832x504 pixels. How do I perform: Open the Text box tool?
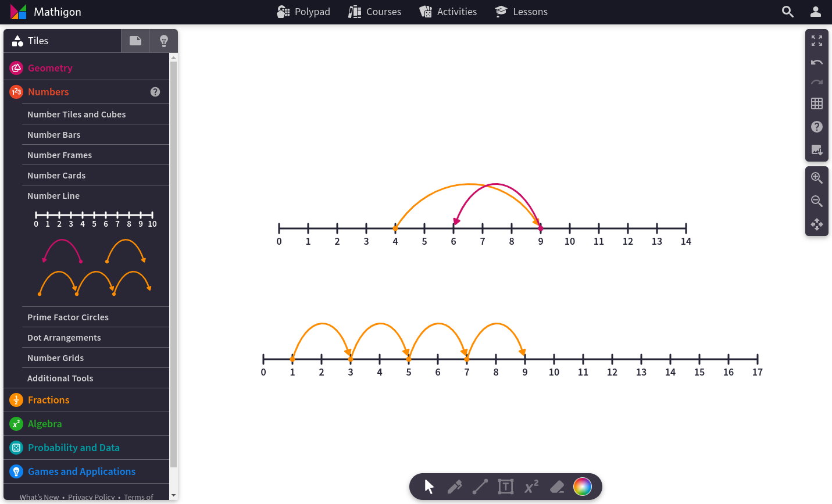click(505, 487)
